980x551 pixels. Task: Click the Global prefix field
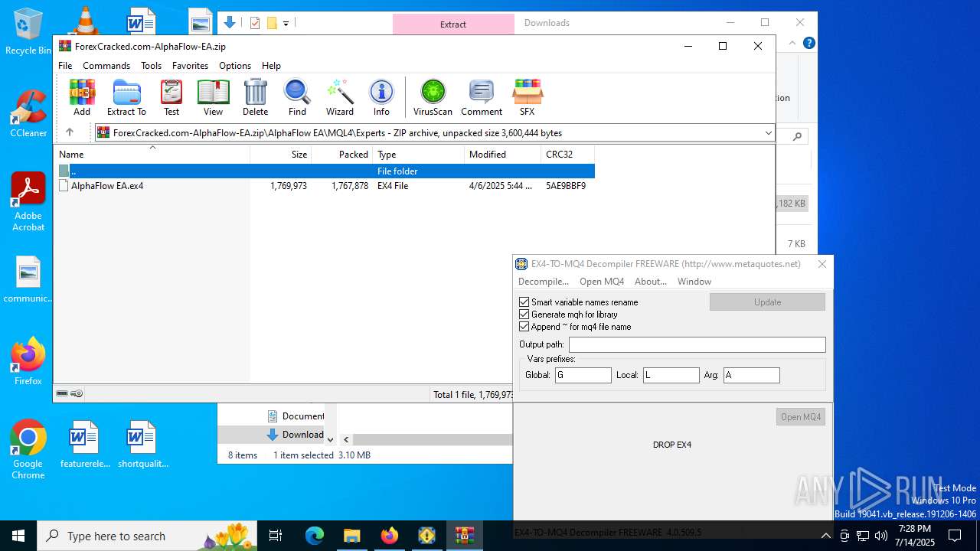tap(583, 375)
